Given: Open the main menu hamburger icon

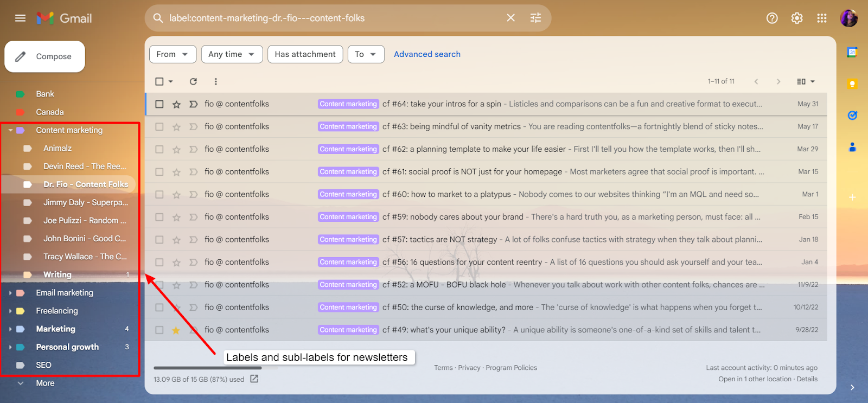Looking at the screenshot, I should 20,18.
